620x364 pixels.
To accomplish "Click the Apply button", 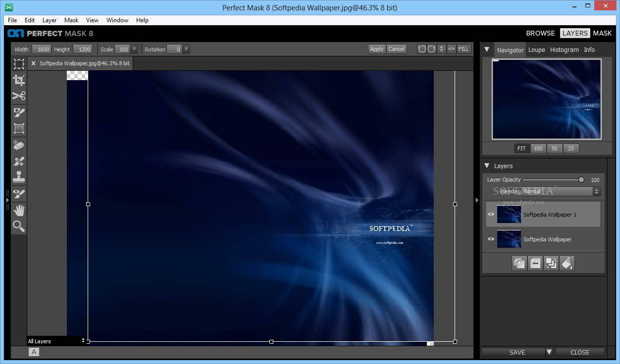I will [x=377, y=49].
